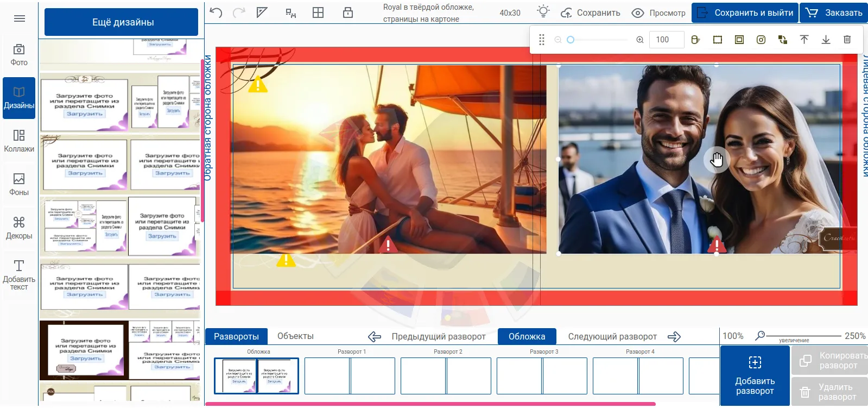Viewport: 868px width, 408px height.
Task: Toggle the ruler guides icon
Action: (262, 12)
